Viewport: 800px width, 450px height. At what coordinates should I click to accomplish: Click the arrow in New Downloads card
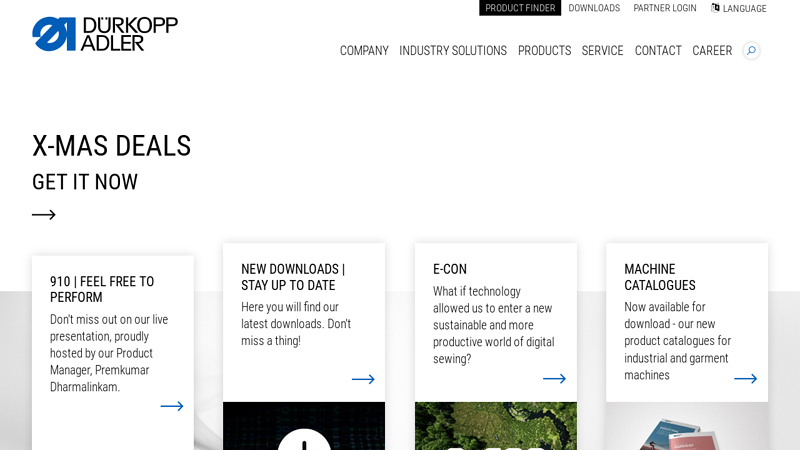click(x=363, y=379)
